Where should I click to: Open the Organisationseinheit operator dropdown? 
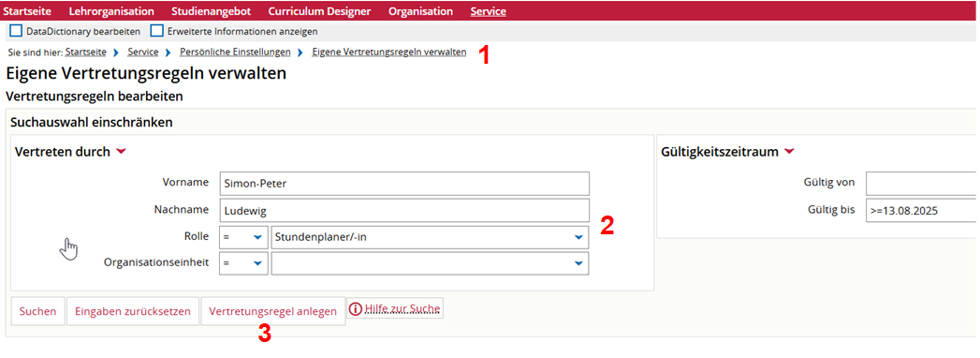(x=243, y=263)
